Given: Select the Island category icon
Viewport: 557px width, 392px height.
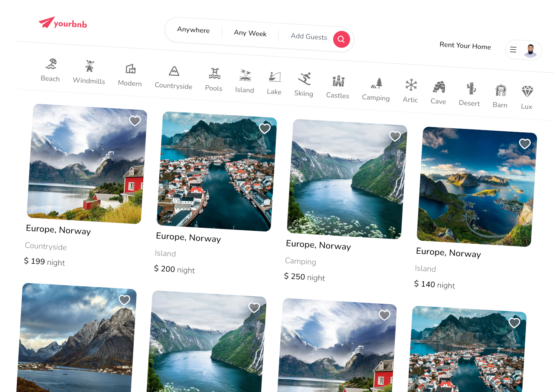Looking at the screenshot, I should pyautogui.click(x=245, y=75).
